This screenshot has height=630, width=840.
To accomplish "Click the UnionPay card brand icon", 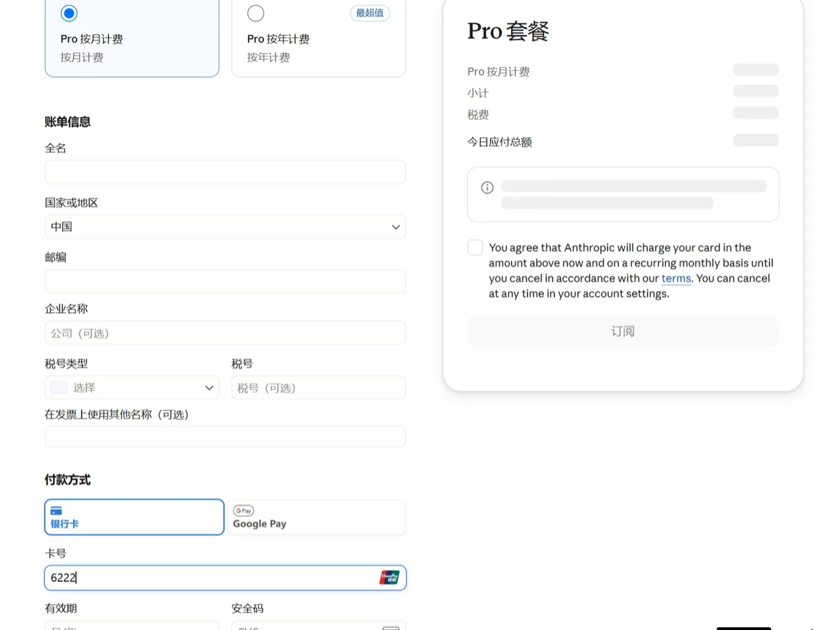I will point(389,577).
